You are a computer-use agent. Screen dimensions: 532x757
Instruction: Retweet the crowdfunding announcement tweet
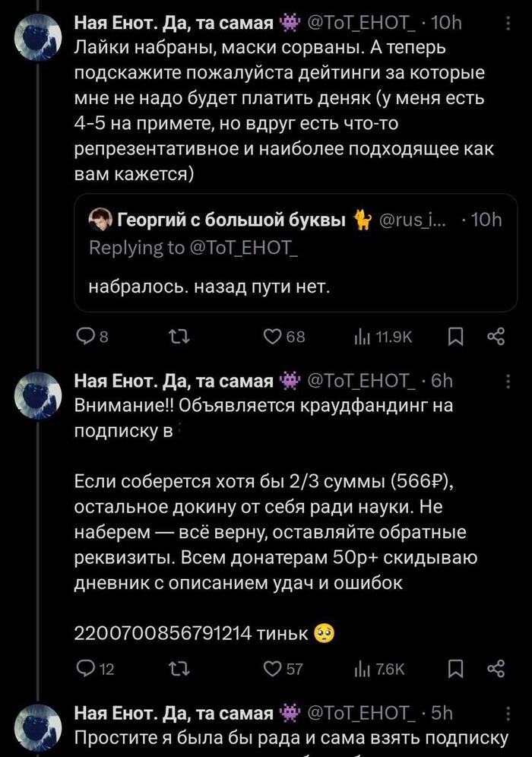click(176, 669)
